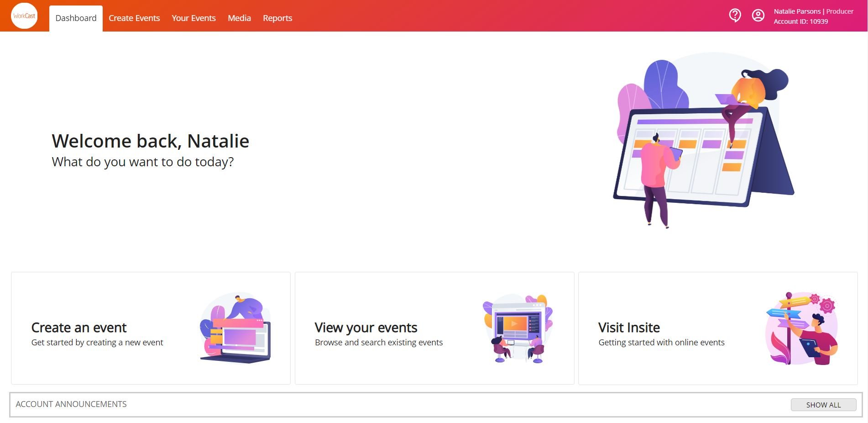The width and height of the screenshot is (868, 423).
Task: Click the View your events screen illustration
Action: 517,328
